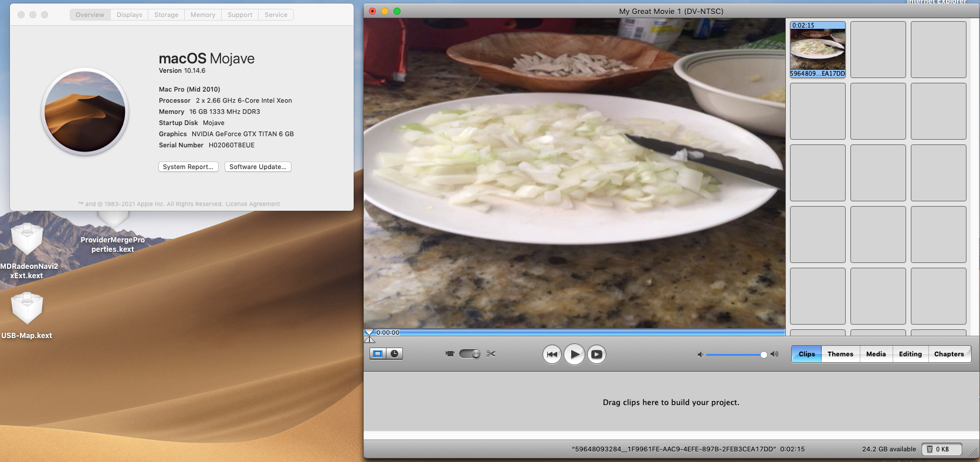Screen dimensions: 980x462
Task: Open the Editing pane
Action: tap(910, 354)
